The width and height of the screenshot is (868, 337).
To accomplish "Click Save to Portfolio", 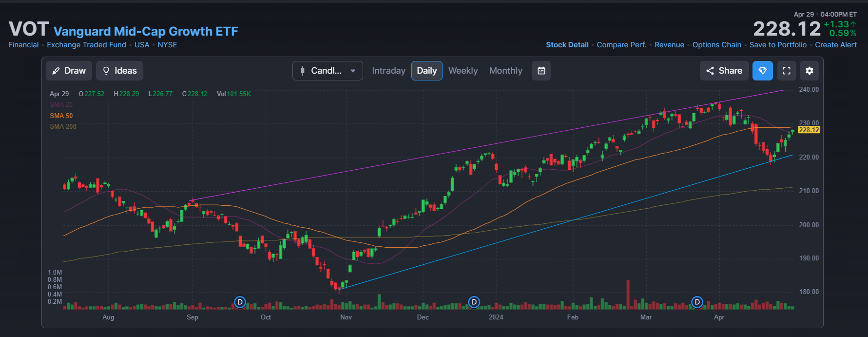I will click(778, 45).
